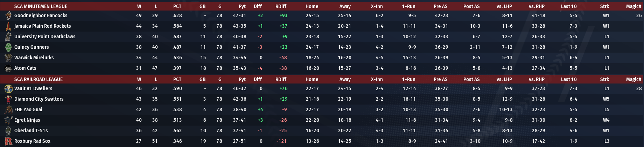Viewport: 644px width, 147px height.
Task: Sort Railroad League by Strk header
Action: (x=604, y=79)
